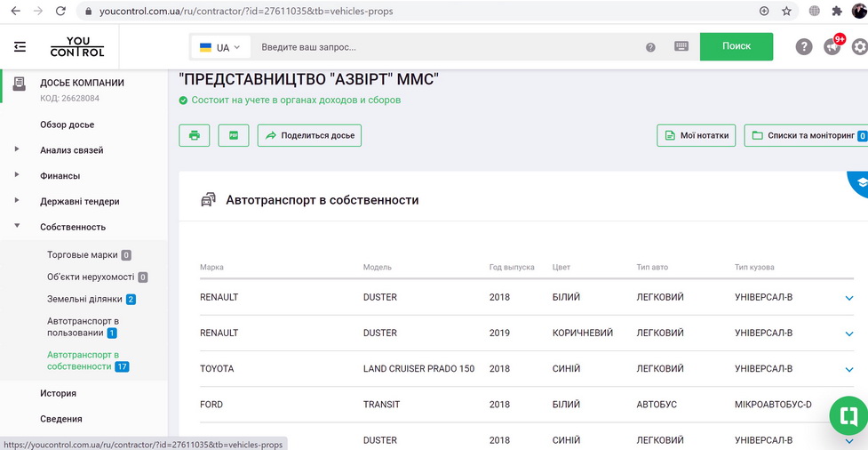This screenshot has height=450, width=868.
Task: Expand the white Renault Duster 2018 row
Action: coord(849,298)
